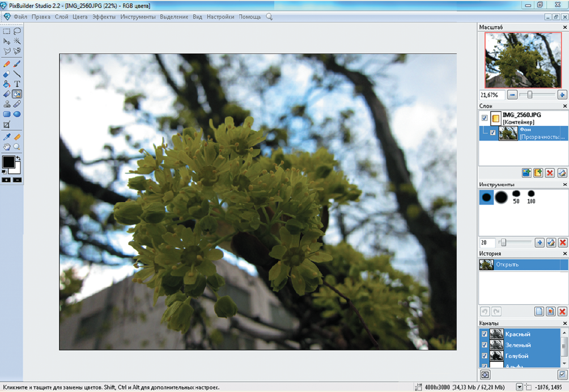Screen dimensions: 569x392
Task: Delete layer using red X in Слои panel
Action: 550,173
